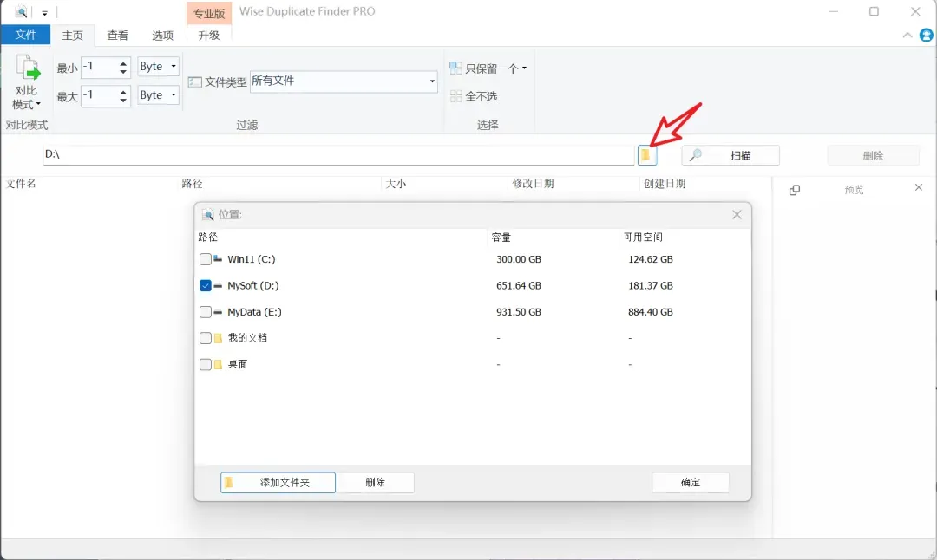
Task: Open the 对比模式 compare mode icon
Action: (27, 81)
